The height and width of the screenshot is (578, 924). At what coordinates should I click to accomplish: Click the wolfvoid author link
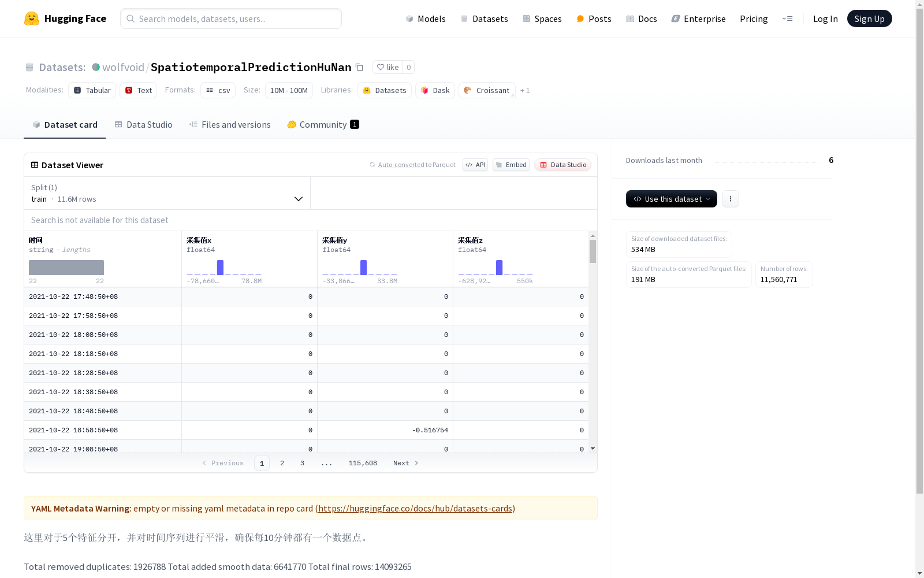click(x=123, y=67)
